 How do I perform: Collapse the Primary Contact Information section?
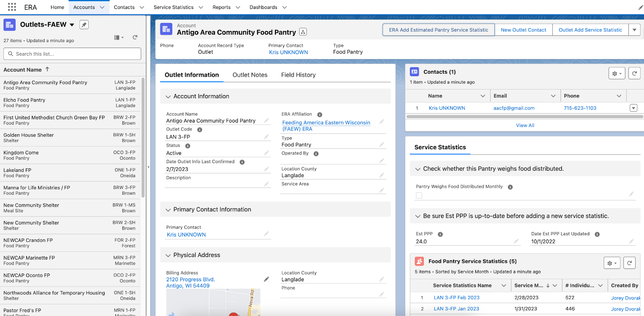pos(168,210)
